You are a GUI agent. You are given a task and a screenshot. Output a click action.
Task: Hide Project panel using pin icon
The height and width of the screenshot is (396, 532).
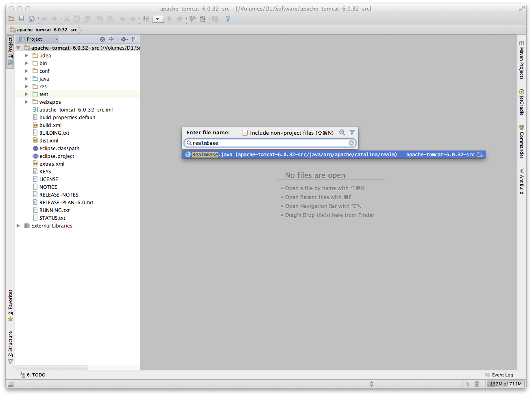click(135, 39)
